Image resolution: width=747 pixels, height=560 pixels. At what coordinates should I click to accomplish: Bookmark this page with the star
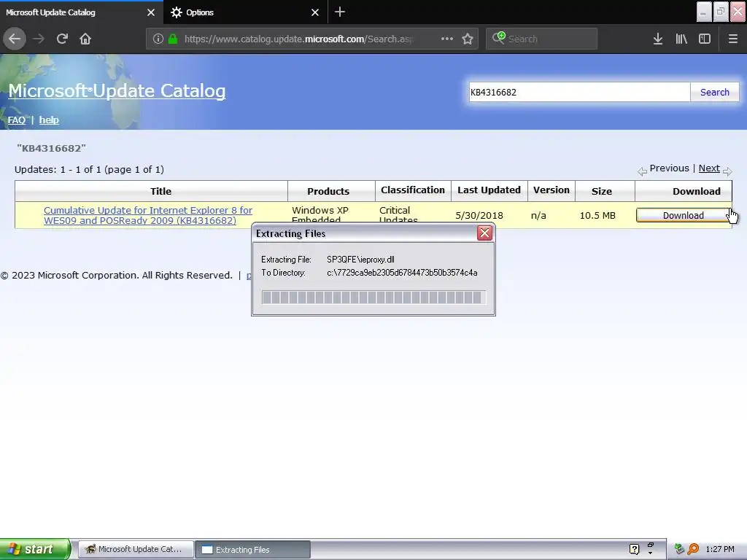point(468,39)
